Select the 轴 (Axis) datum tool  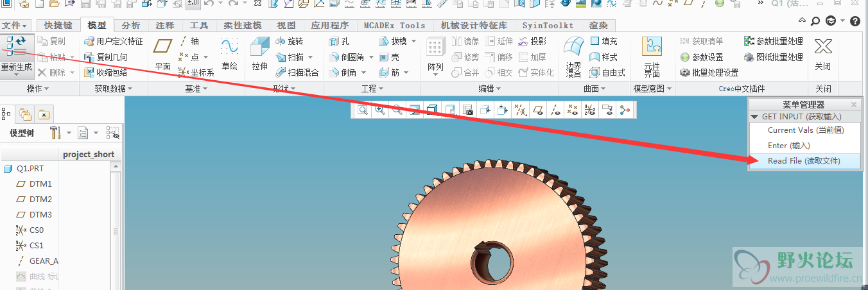pyautogui.click(x=189, y=41)
